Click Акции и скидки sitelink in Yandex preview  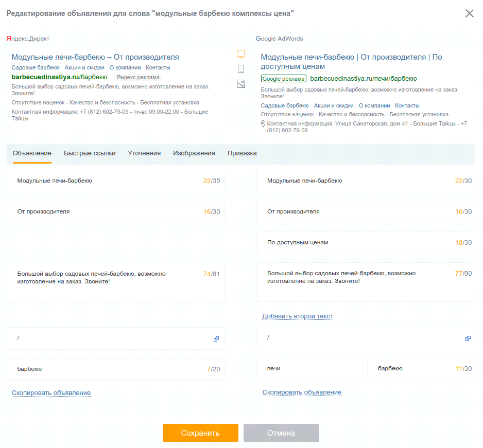pos(84,68)
